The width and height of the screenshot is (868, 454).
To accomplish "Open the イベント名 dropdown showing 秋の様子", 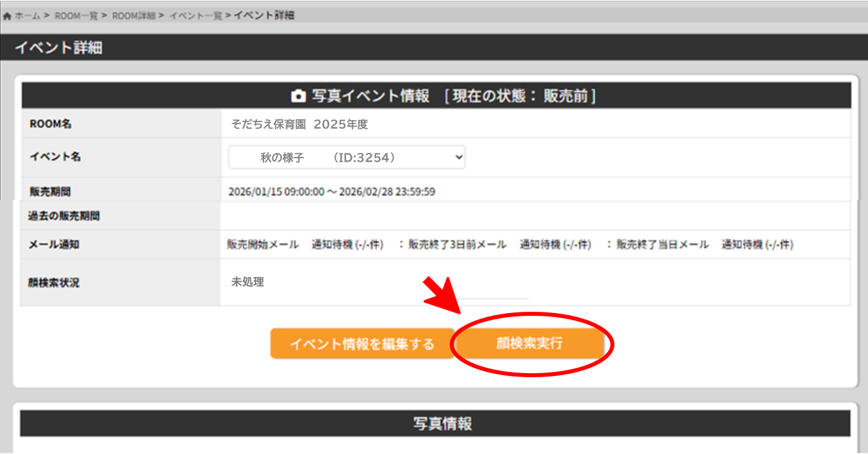I will pyautogui.click(x=346, y=158).
